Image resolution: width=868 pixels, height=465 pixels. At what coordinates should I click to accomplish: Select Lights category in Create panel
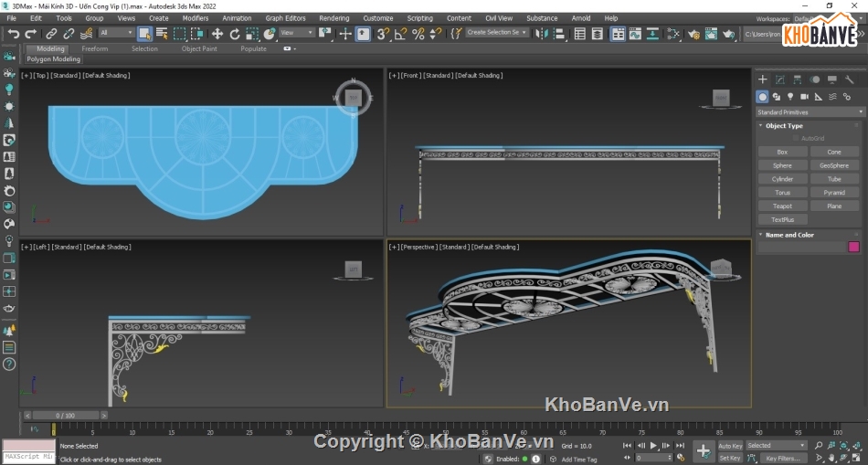tap(790, 96)
